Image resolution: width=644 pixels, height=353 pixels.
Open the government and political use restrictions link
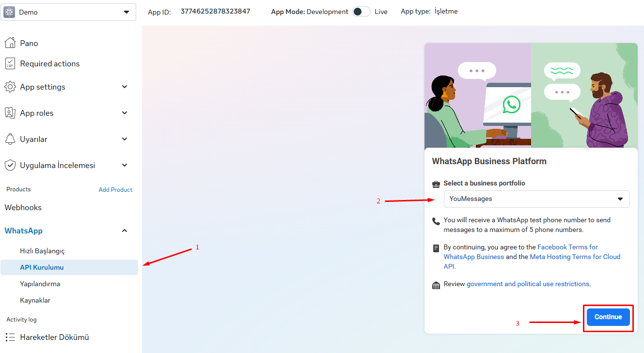[x=528, y=284]
